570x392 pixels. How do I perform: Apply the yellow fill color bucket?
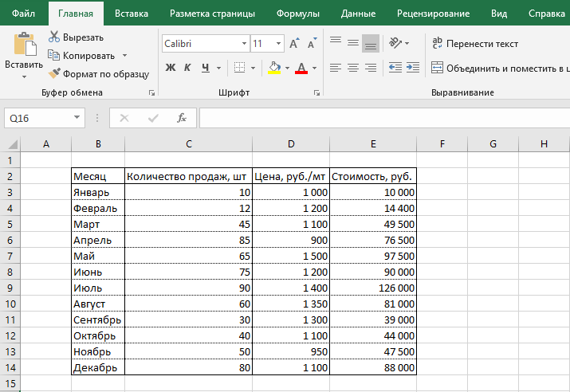coord(274,68)
